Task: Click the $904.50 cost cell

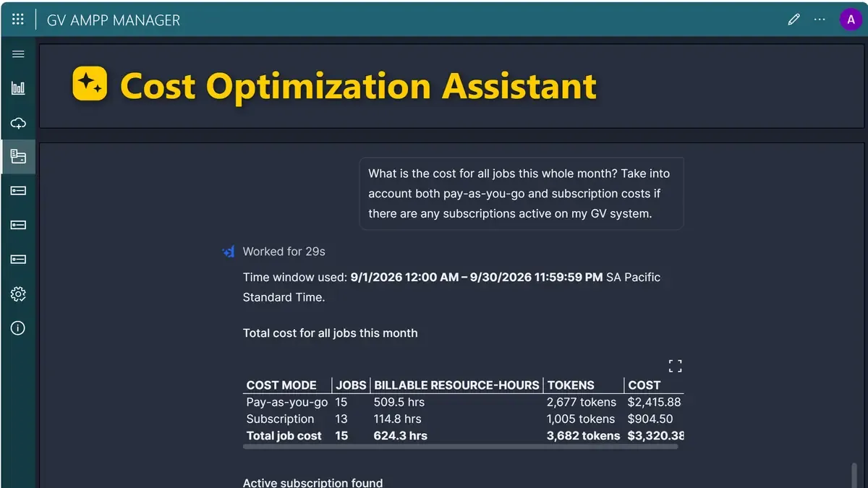Action: pos(650,419)
